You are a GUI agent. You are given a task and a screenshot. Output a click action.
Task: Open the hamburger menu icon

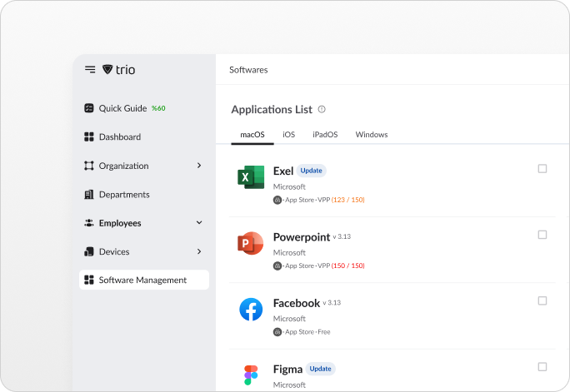(90, 69)
